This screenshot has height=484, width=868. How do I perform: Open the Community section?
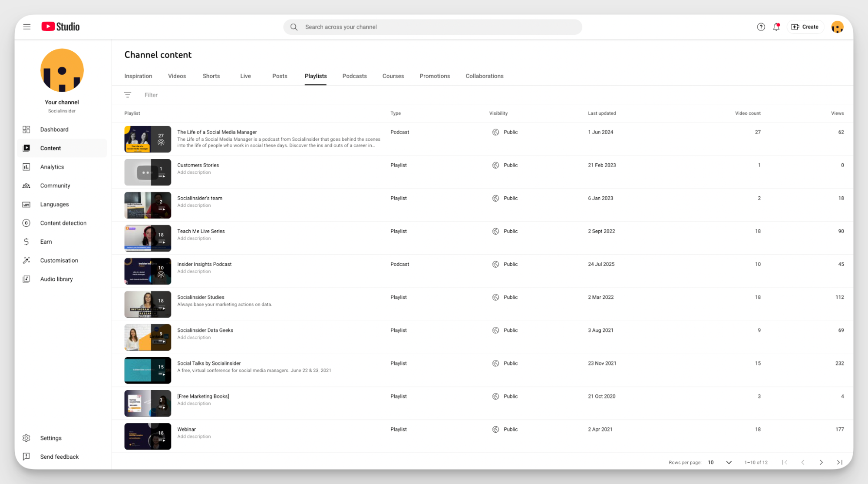tap(55, 185)
